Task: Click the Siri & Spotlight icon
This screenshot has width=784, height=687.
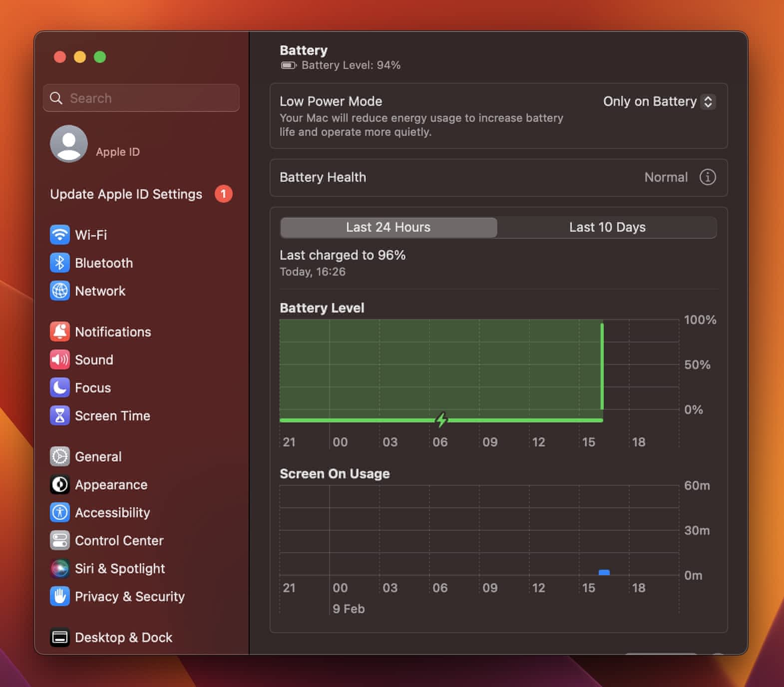Action: pos(60,568)
